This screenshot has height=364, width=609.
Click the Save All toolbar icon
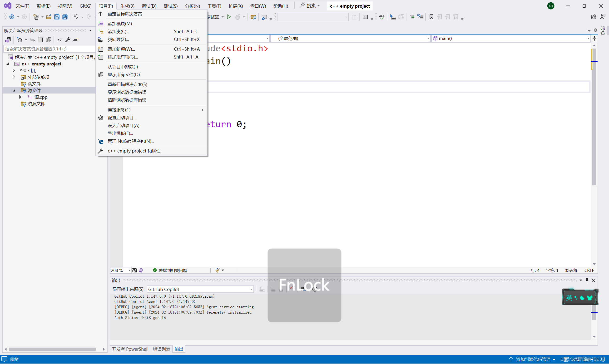(65, 17)
